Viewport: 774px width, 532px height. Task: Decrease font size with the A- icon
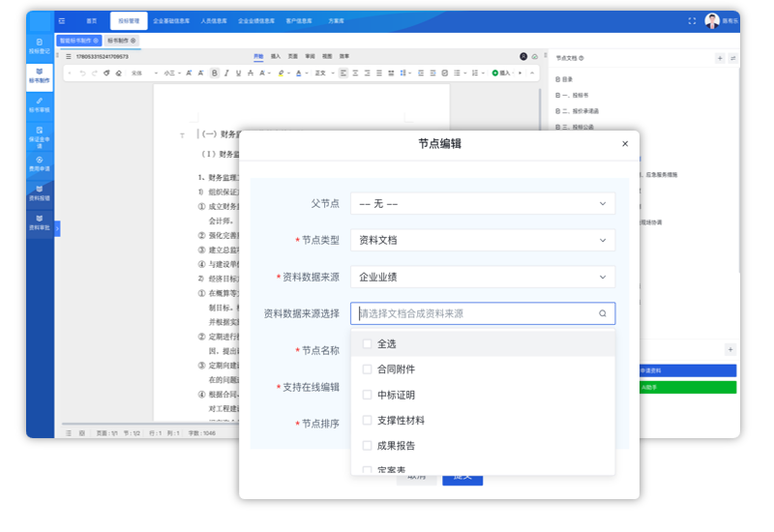click(x=201, y=74)
